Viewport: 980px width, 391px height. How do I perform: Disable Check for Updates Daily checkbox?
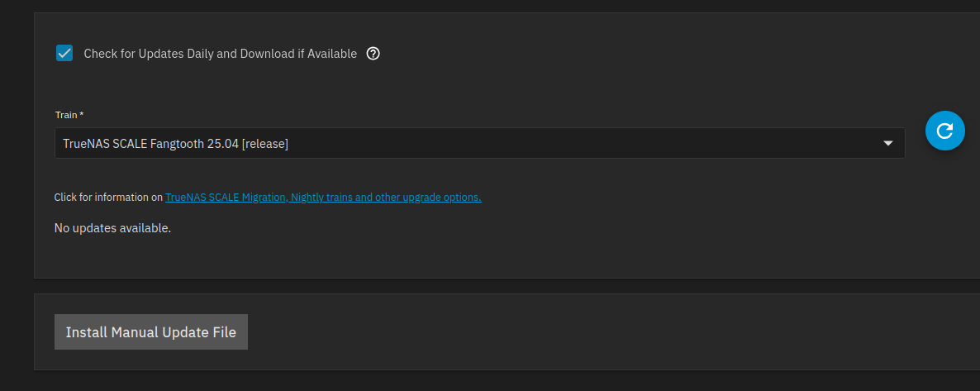tap(64, 54)
